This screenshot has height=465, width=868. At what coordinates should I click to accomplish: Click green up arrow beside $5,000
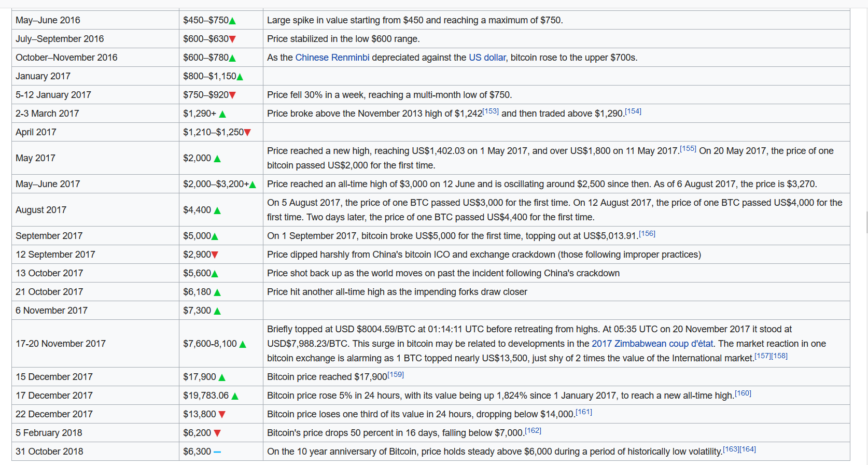(215, 236)
